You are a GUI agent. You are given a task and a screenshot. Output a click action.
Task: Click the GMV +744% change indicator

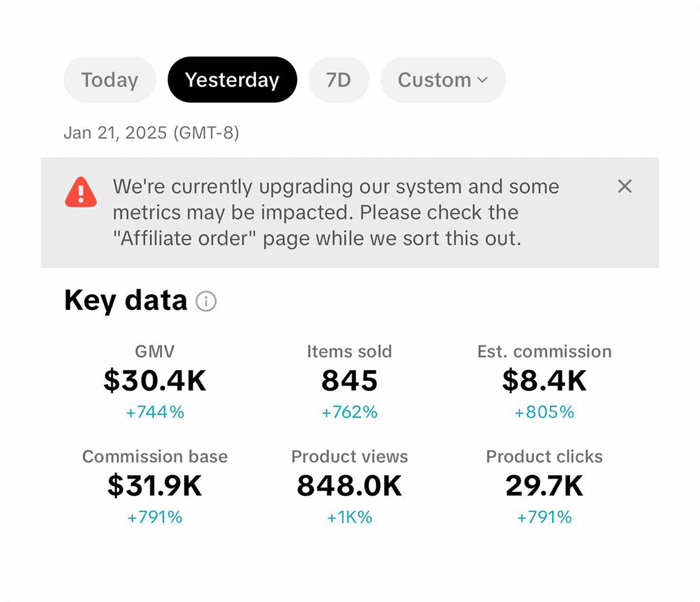click(x=155, y=412)
